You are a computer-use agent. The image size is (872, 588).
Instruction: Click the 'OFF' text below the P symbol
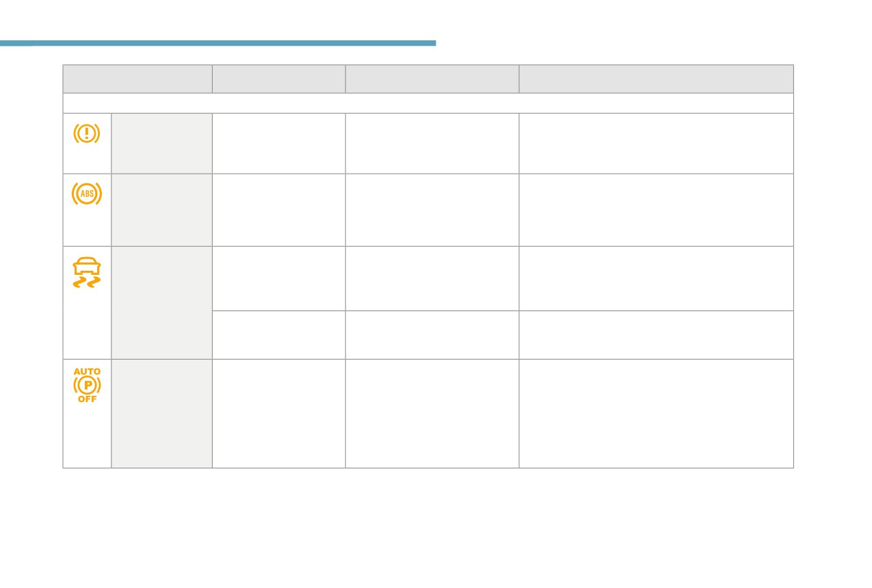[87, 399]
